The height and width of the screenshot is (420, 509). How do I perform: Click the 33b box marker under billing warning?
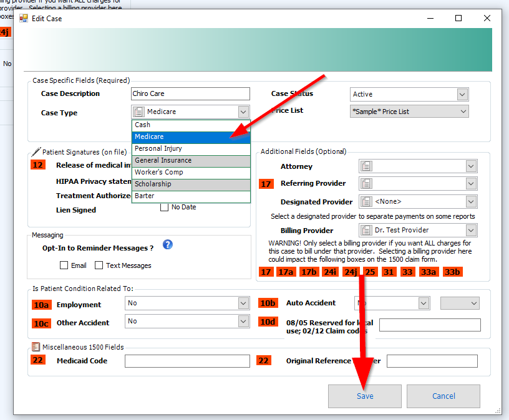click(452, 272)
